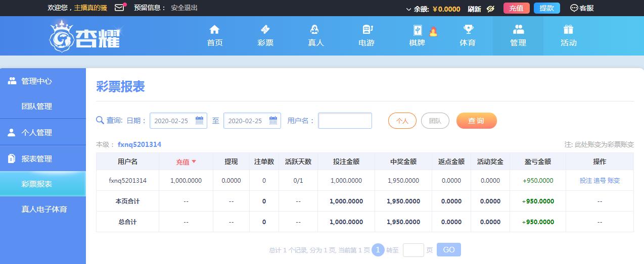Click the orange 查询 button

[x=476, y=121]
